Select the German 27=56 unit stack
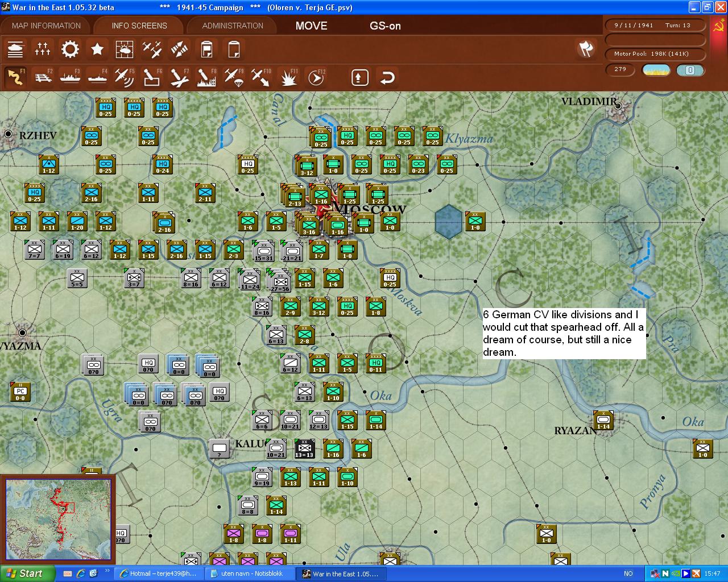Viewport: 728px width, 582px height. tap(280, 281)
